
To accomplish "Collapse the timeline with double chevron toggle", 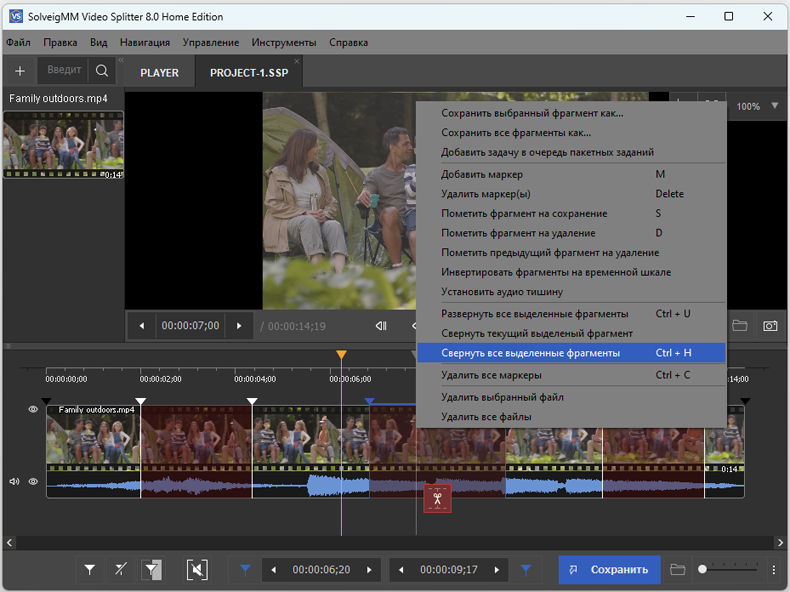I will (8, 346).
